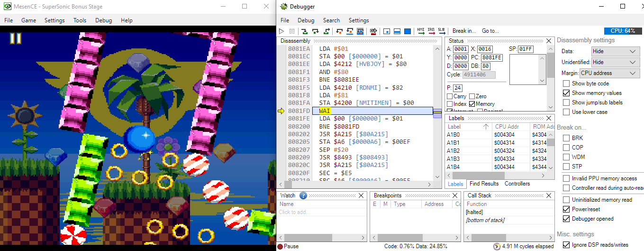644x251 pixels.
Task: Disable Show memory values option
Action: pos(566,93)
